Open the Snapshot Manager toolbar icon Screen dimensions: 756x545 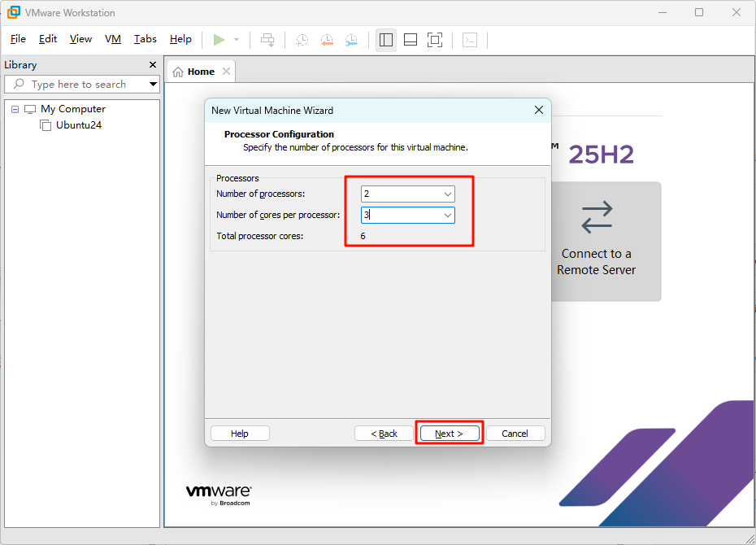tap(351, 40)
